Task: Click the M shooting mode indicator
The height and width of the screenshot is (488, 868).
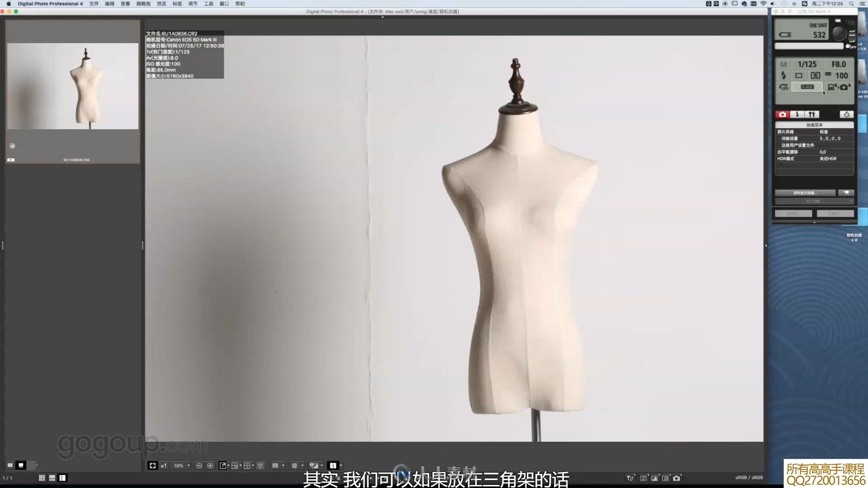Action: click(783, 64)
